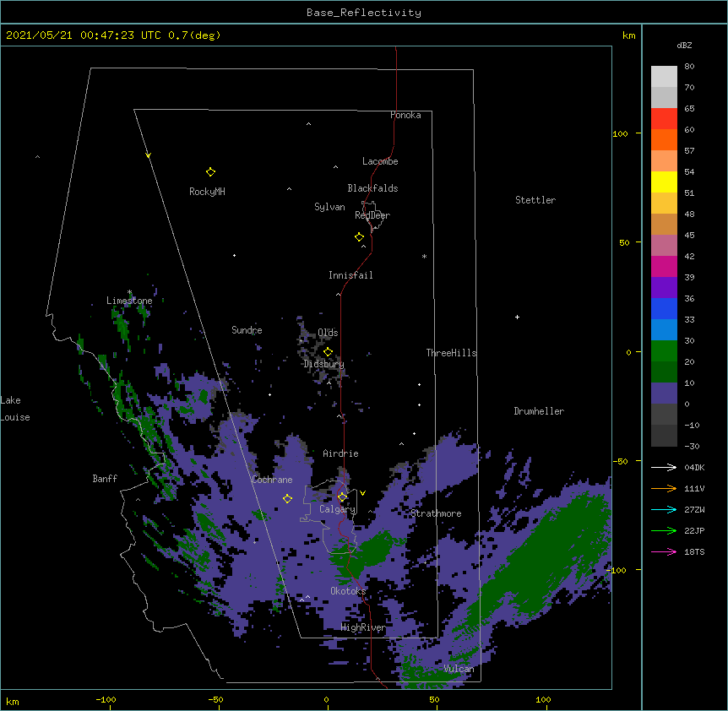Click the RedDeer city label
The width and height of the screenshot is (728, 711).
point(372,215)
